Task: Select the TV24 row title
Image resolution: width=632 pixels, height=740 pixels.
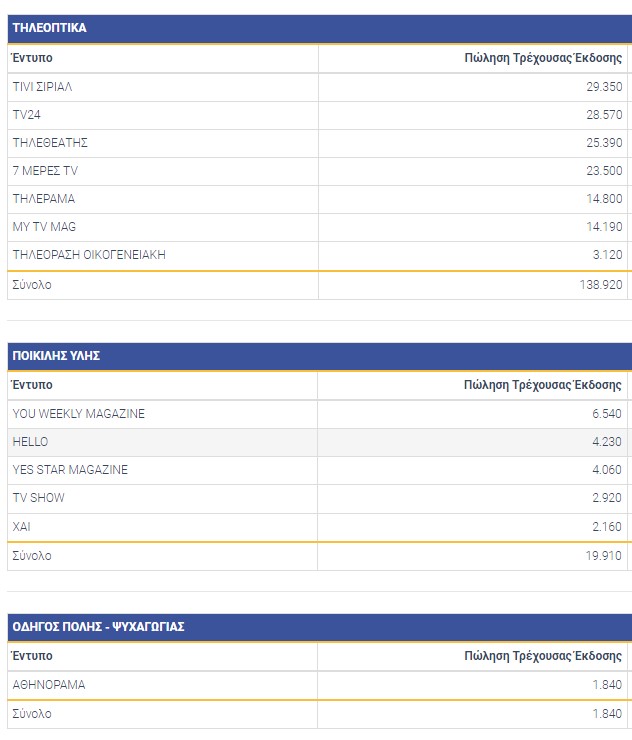Action: pyautogui.click(x=26, y=115)
